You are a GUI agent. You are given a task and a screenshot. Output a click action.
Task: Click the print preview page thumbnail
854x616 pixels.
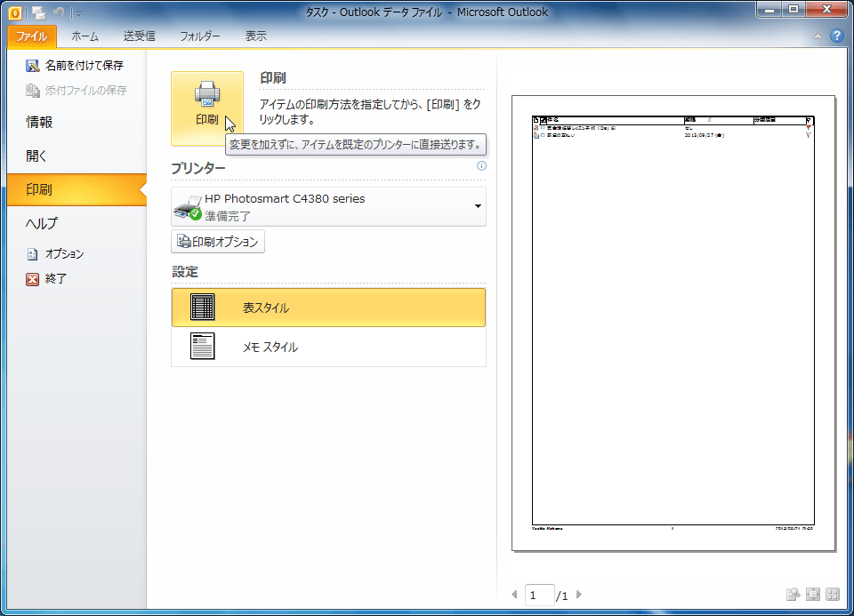pos(673,324)
